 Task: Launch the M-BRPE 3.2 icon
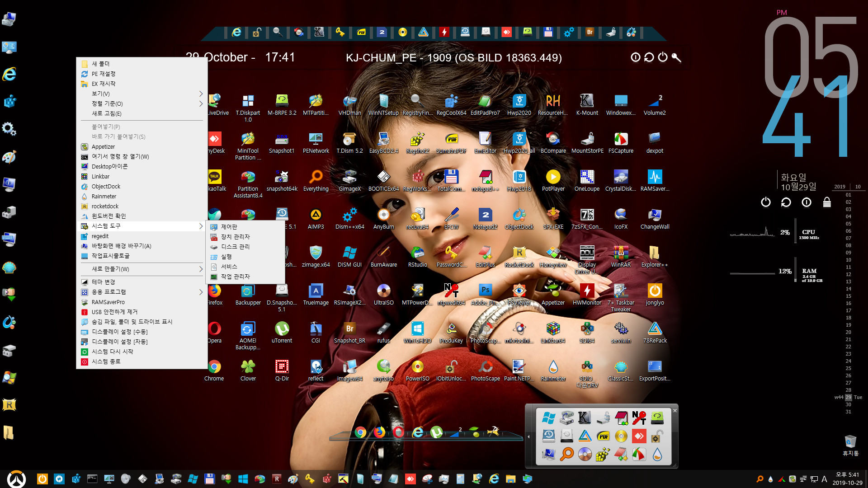[282, 104]
